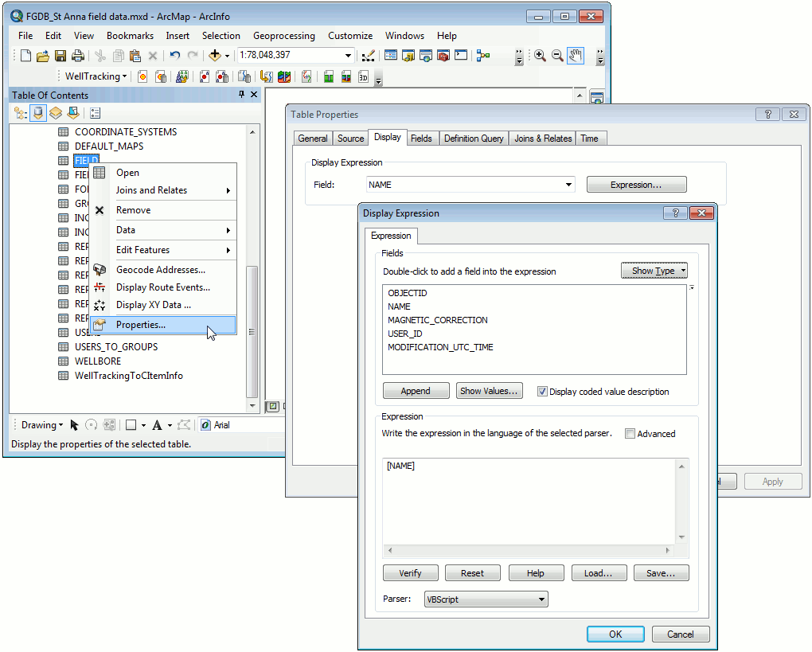The image size is (812, 652).
Task: Select the USERS_TO_GROUPS table in contents
Action: pyautogui.click(x=116, y=347)
